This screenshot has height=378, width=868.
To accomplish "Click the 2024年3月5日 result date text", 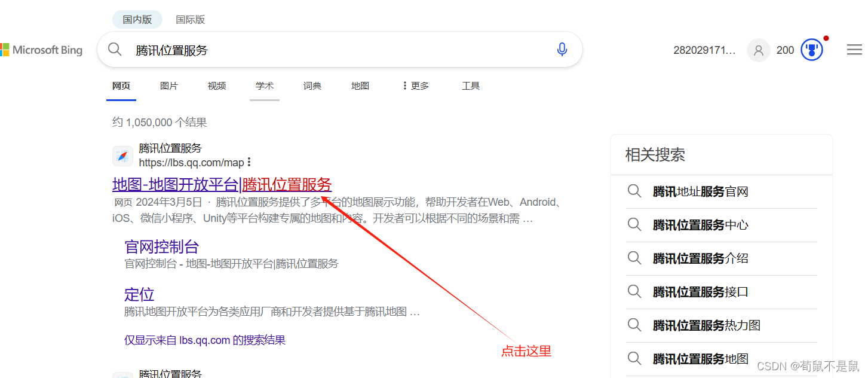I will click(x=169, y=202).
